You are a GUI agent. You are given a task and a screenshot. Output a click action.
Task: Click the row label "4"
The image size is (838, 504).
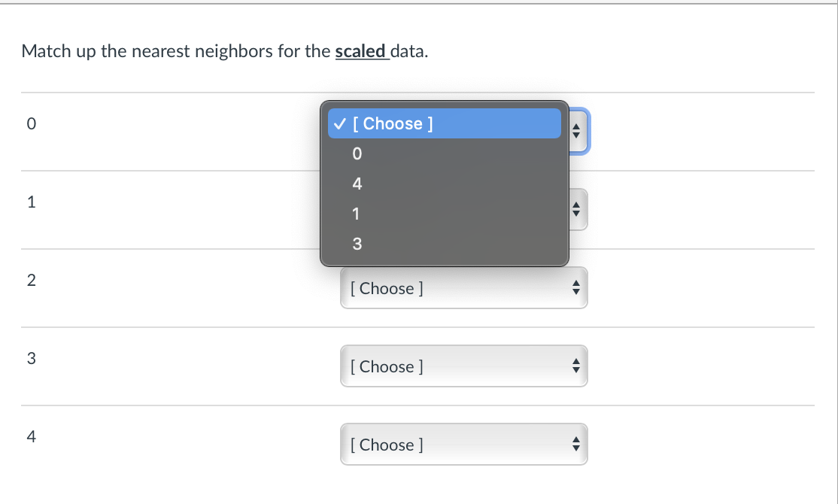(x=31, y=436)
